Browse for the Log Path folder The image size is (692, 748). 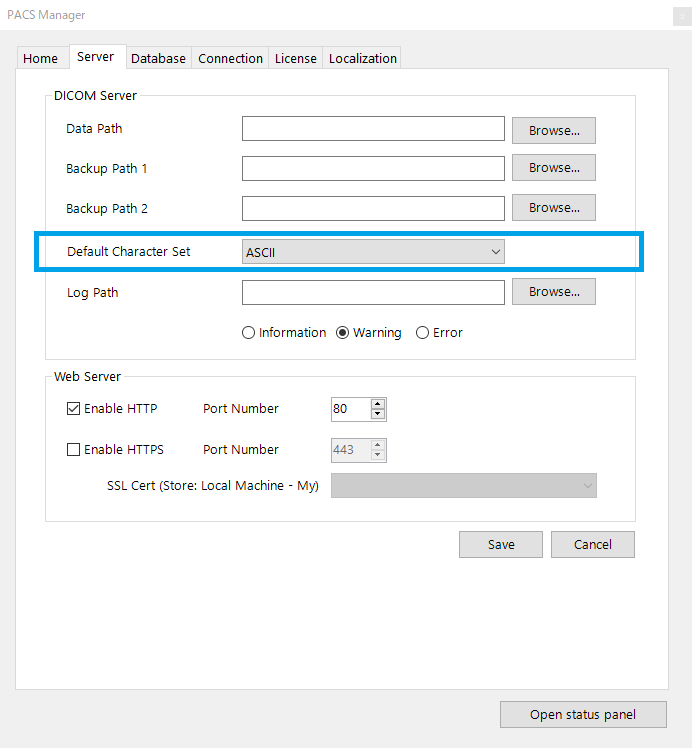point(554,291)
